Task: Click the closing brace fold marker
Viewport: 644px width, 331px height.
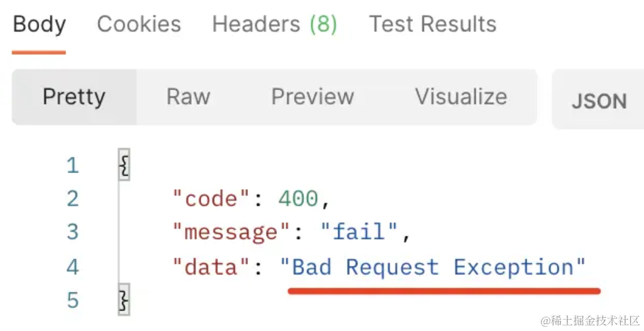Action: tap(124, 299)
